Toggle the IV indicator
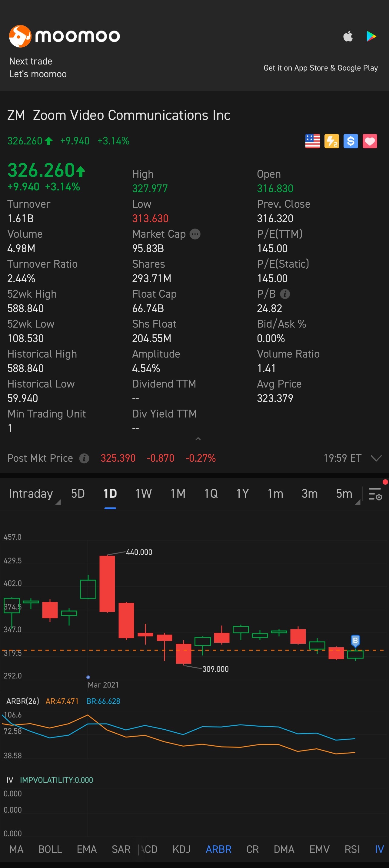Viewport: 389px width, 868px height. click(x=379, y=849)
